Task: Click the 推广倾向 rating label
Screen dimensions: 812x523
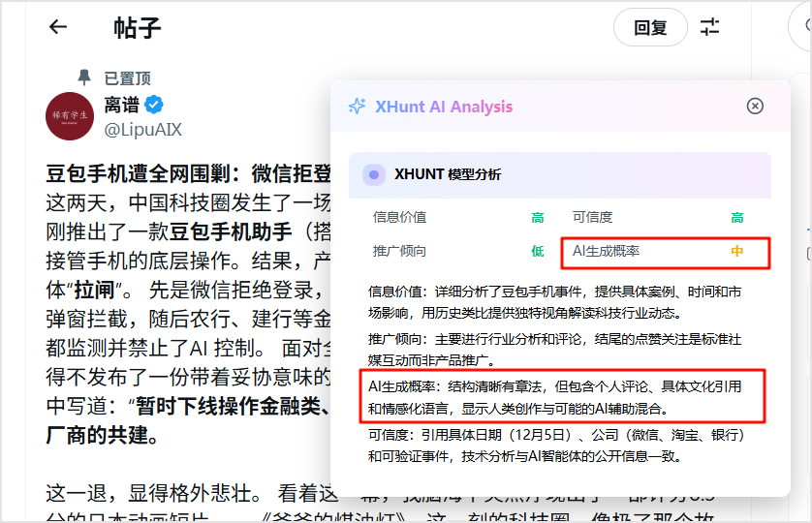Action: [x=400, y=251]
